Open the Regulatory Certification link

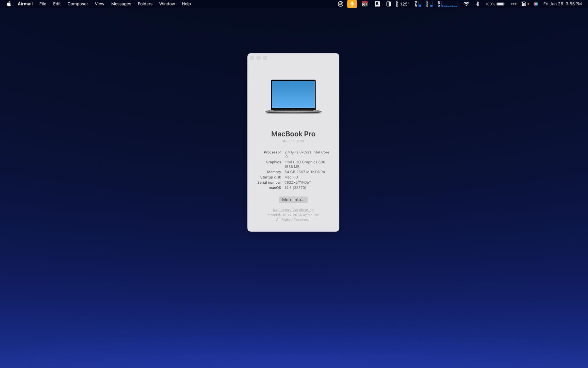[x=293, y=210]
